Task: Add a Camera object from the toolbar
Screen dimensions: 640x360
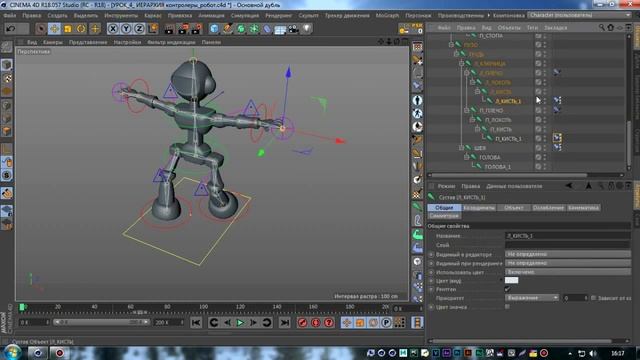Action: pyautogui.click(x=293, y=29)
